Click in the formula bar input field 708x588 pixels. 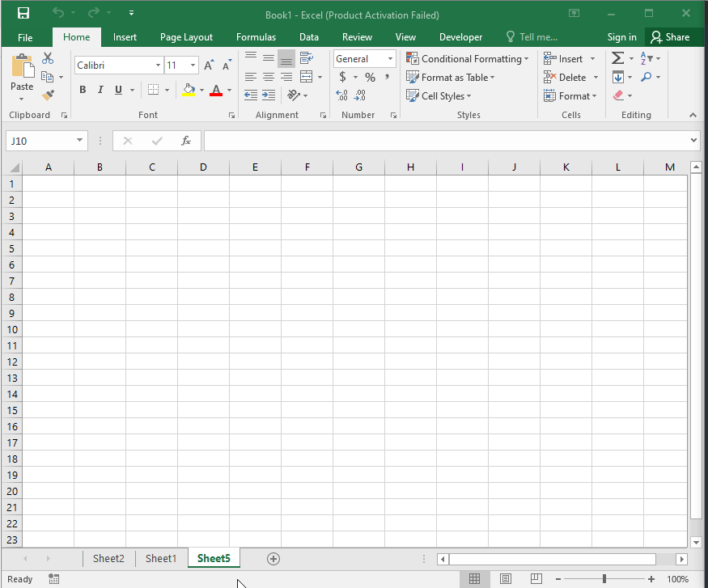pos(445,141)
